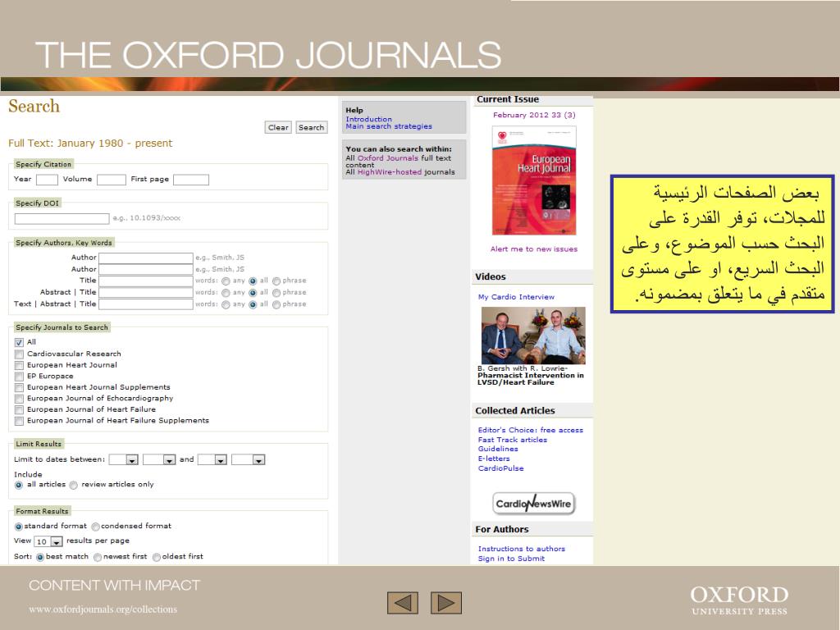
Task: Click the DOI input field
Action: 62,218
